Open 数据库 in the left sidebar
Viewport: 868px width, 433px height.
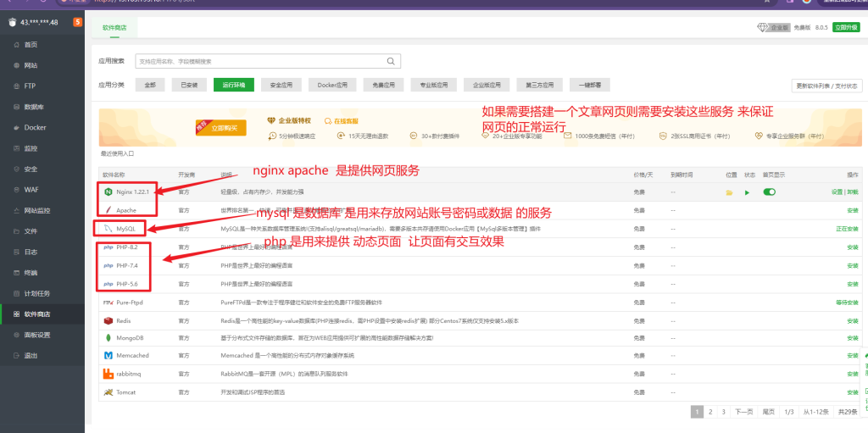(34, 107)
